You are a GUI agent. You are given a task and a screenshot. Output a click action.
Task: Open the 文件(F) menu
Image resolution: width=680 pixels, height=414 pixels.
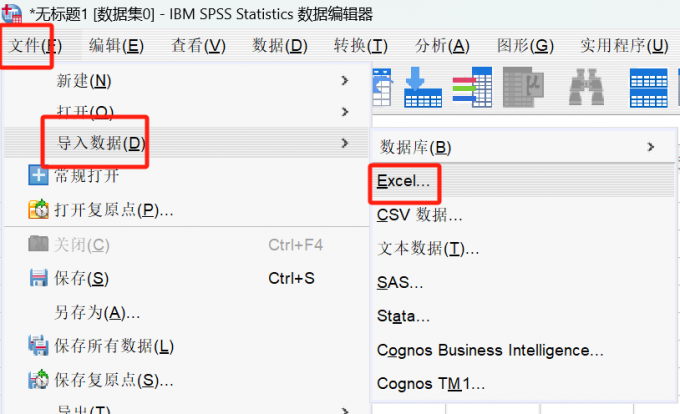tap(35, 46)
